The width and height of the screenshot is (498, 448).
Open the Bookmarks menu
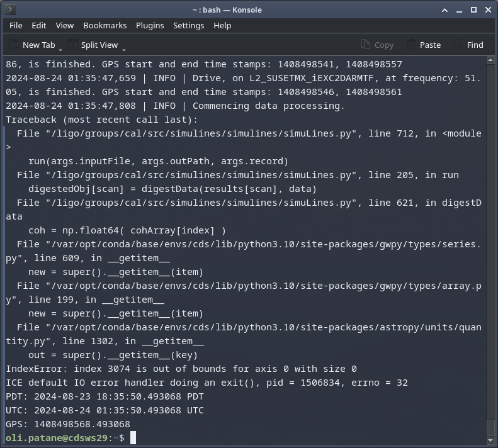click(105, 25)
